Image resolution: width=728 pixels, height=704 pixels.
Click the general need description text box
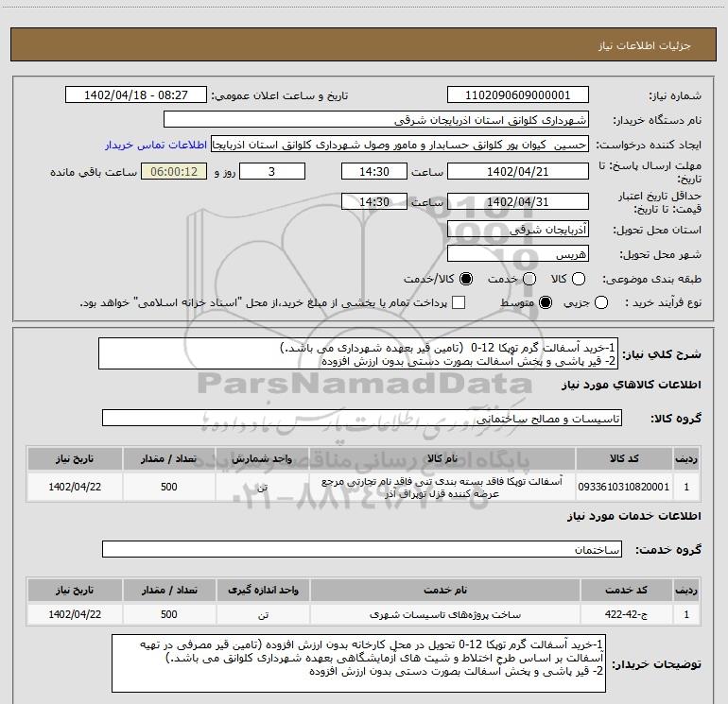(358, 353)
